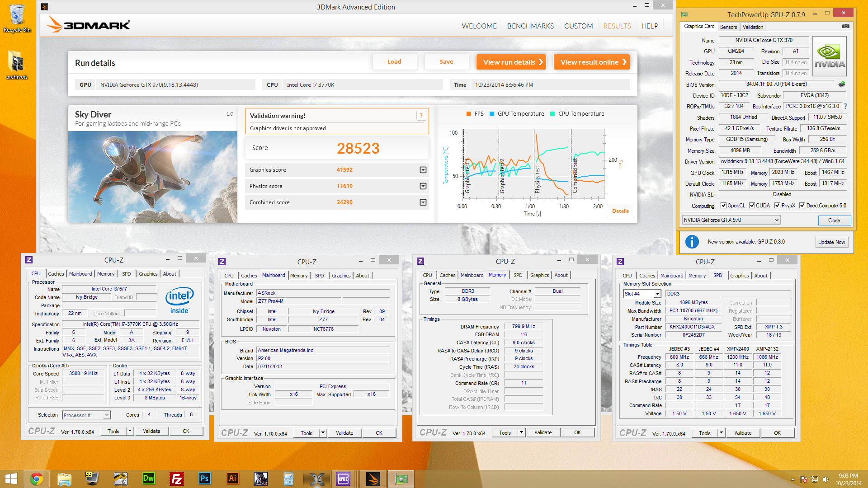Switch to CPU-Z taskbar icon
The image size is (868, 488).
tap(344, 479)
